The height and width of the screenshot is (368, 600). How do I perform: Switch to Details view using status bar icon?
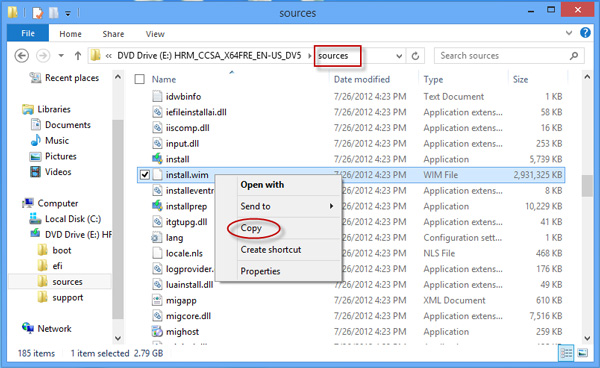[566, 353]
